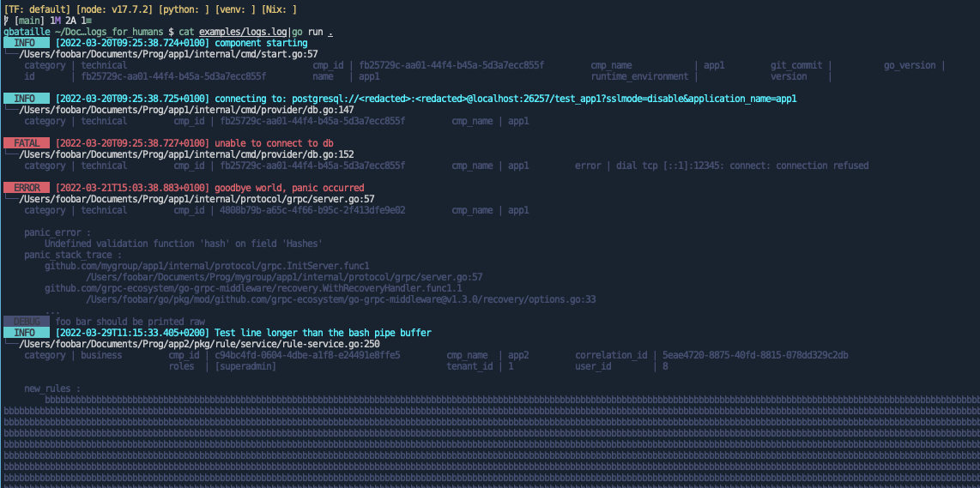
Task: Click the 'component starting' log message
Action: click(x=261, y=43)
